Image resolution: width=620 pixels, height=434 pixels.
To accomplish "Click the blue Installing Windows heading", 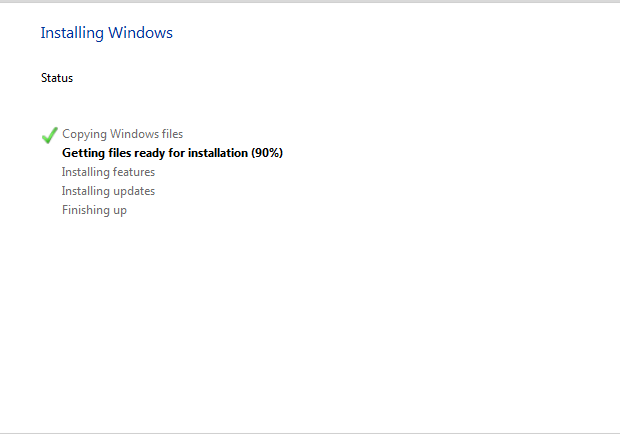I will 106,33.
